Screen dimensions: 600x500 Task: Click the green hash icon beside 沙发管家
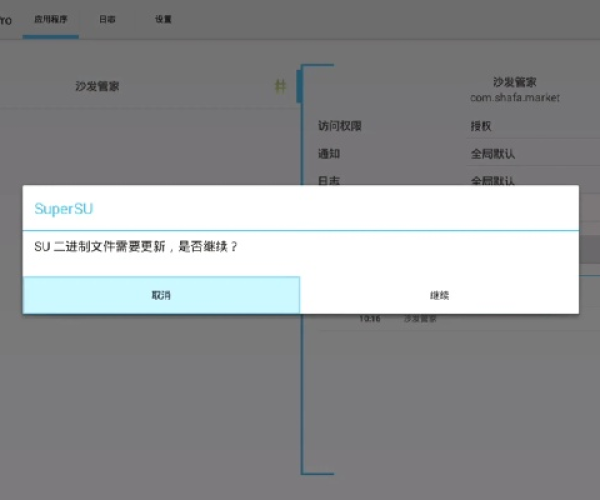point(280,86)
